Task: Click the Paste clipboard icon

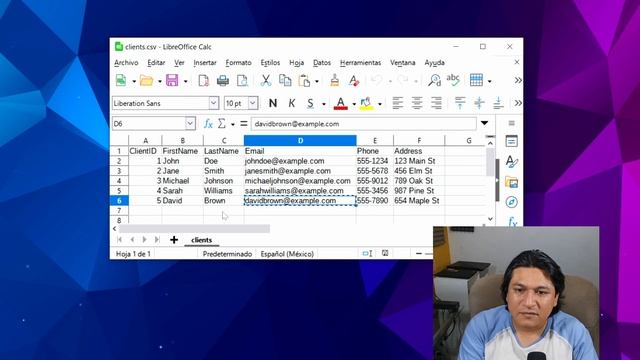Action: point(304,80)
